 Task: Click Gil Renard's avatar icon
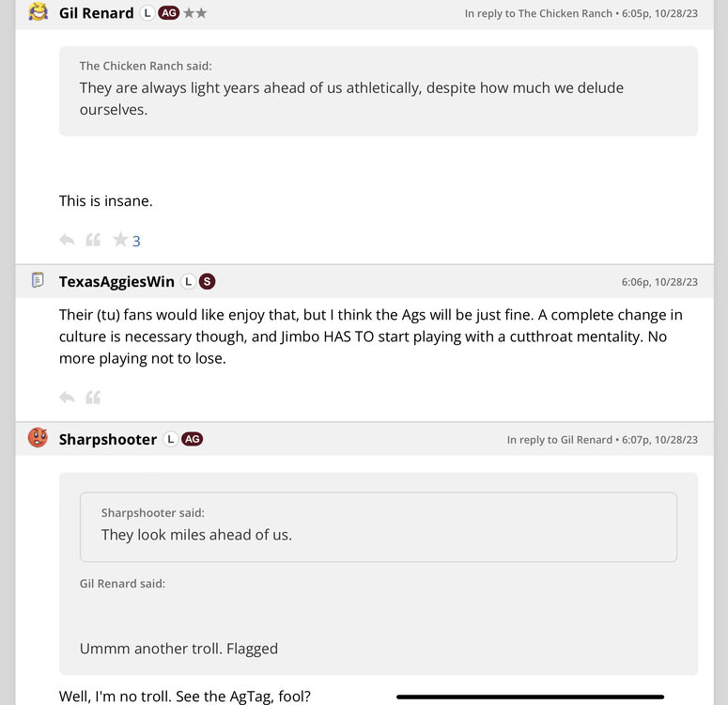tap(39, 12)
